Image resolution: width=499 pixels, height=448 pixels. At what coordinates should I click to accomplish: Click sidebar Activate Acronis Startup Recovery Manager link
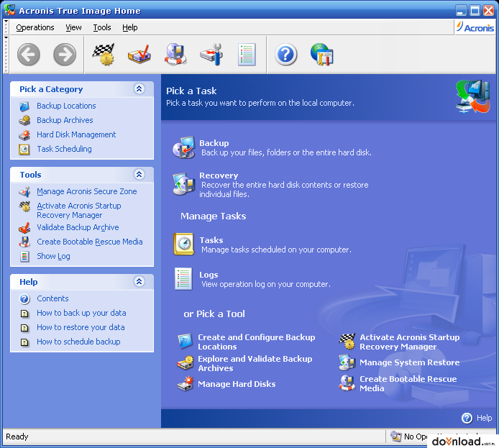[78, 210]
